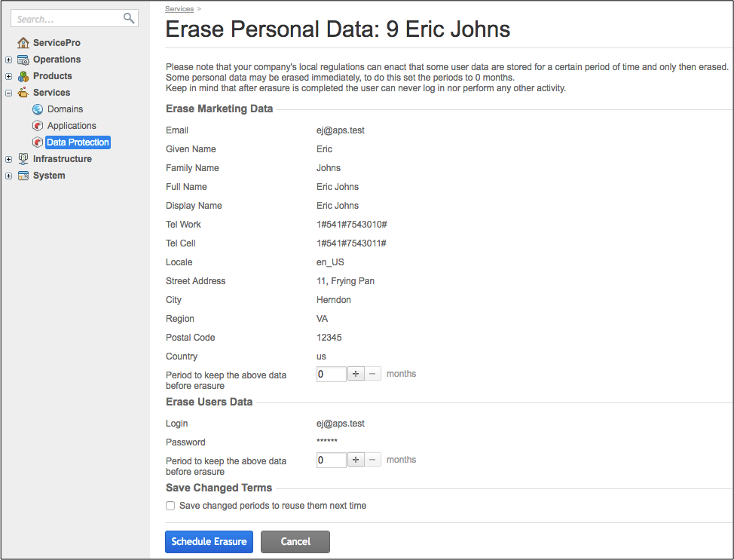Click the Services icon in sidebar

click(x=23, y=93)
